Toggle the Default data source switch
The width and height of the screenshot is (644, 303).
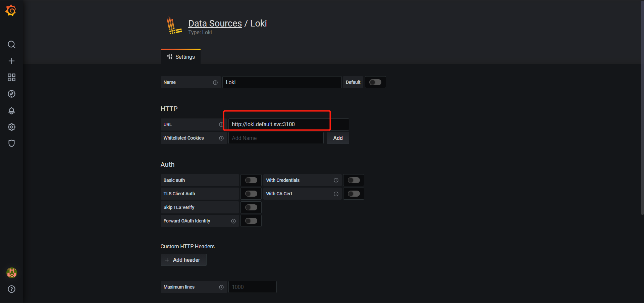(375, 82)
